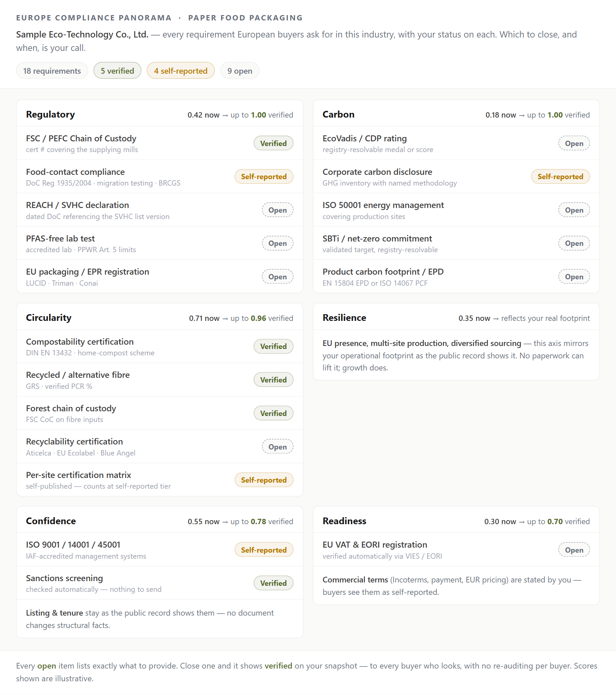Click 'EN 15804 EPD or ISO 14067 PCF' subtitle
This screenshot has height=695, width=616.
[x=375, y=283]
